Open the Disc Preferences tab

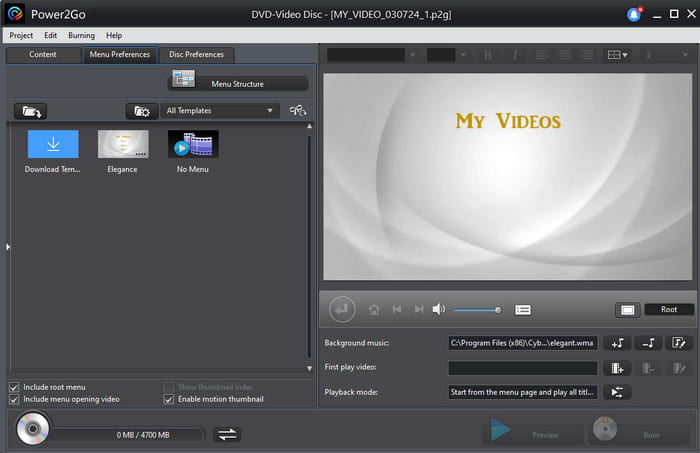tap(196, 54)
